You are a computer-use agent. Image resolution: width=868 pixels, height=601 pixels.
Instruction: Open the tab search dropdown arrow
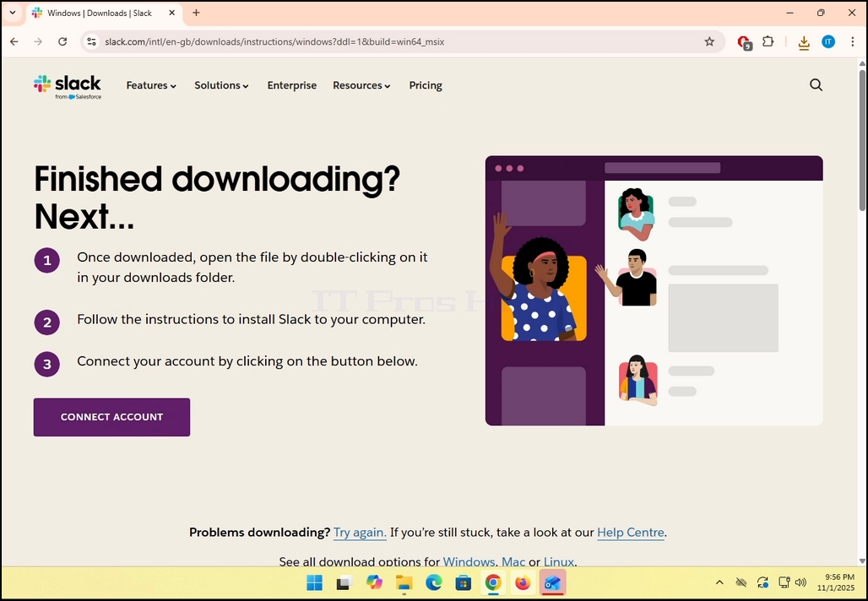click(x=12, y=13)
